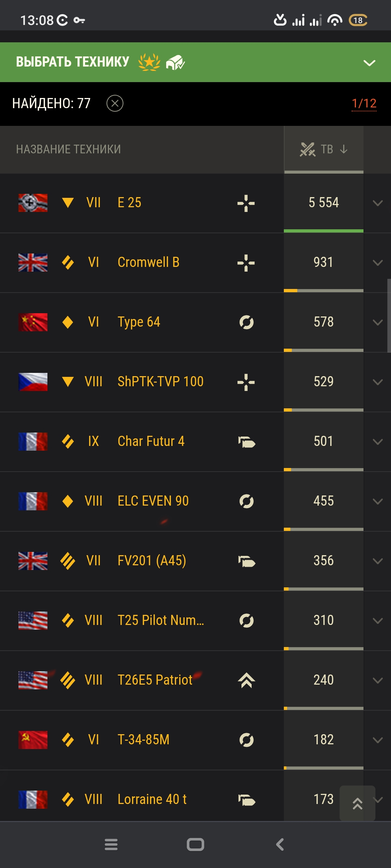Click the German flag icon beside E 25
Screen dimensions: 391x868
click(x=33, y=203)
